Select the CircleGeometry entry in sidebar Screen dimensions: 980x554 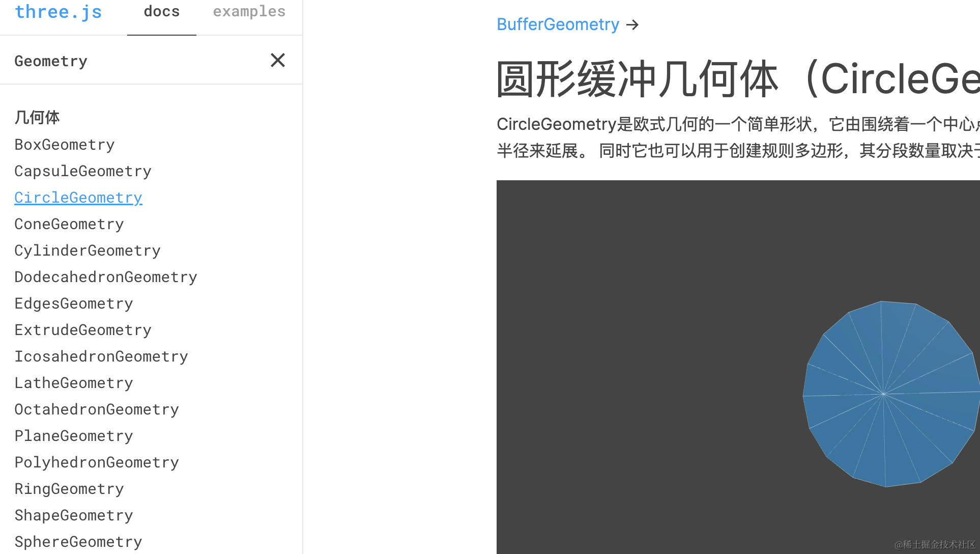click(78, 198)
